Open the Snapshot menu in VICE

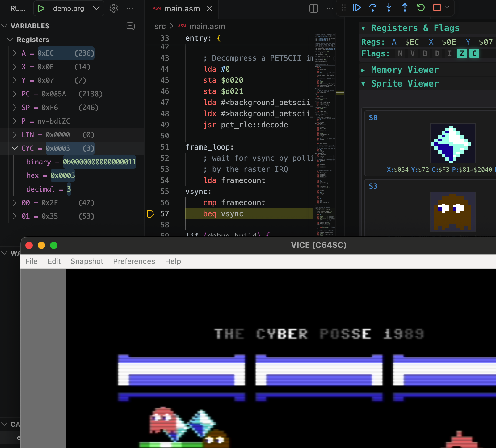coord(87,261)
